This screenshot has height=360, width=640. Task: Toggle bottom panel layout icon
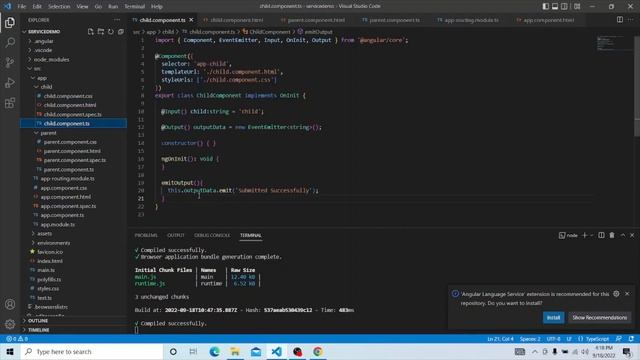tap(555, 6)
